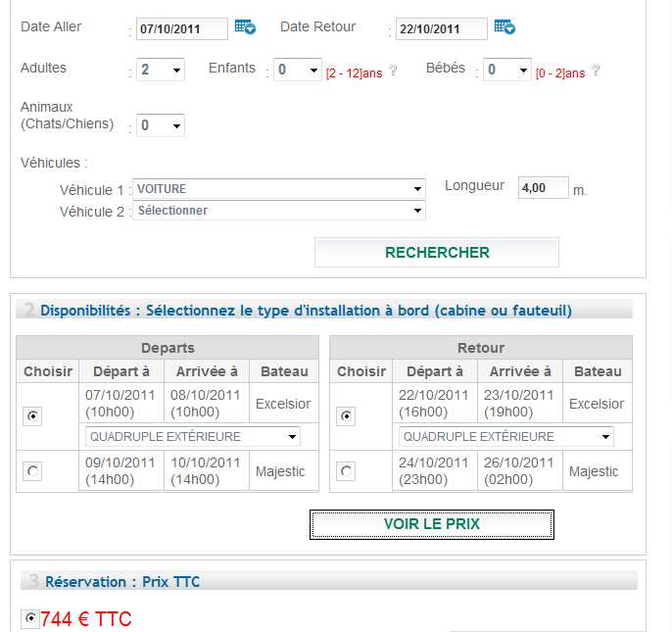Open the Date Aller calendar picker icon
The width and height of the screenshot is (672, 632).
[245, 27]
